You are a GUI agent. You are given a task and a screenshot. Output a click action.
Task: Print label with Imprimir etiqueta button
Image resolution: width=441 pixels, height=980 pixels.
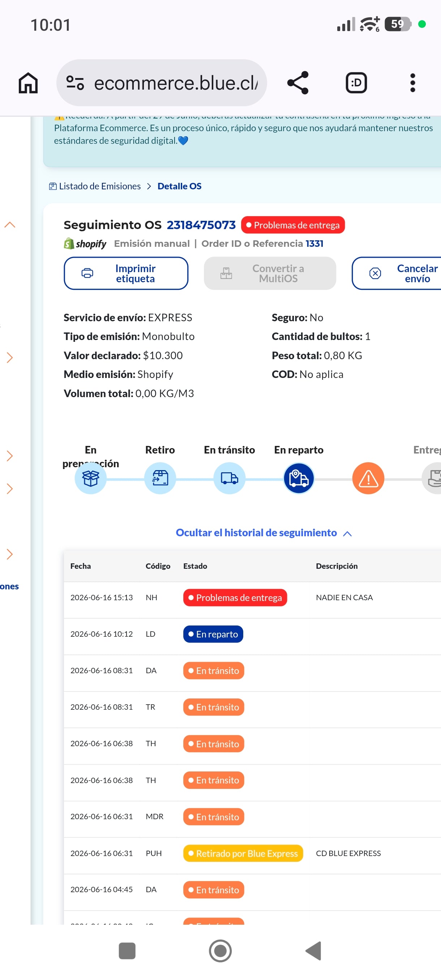coord(126,273)
